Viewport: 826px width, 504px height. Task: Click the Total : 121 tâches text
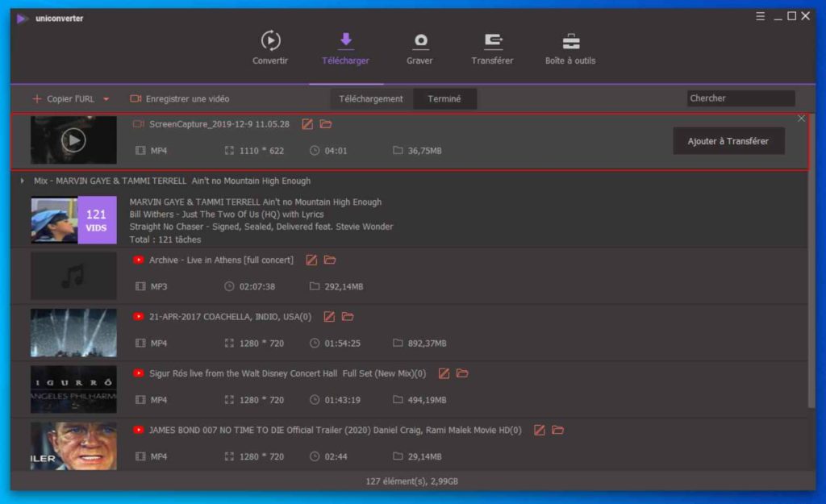pyautogui.click(x=165, y=240)
